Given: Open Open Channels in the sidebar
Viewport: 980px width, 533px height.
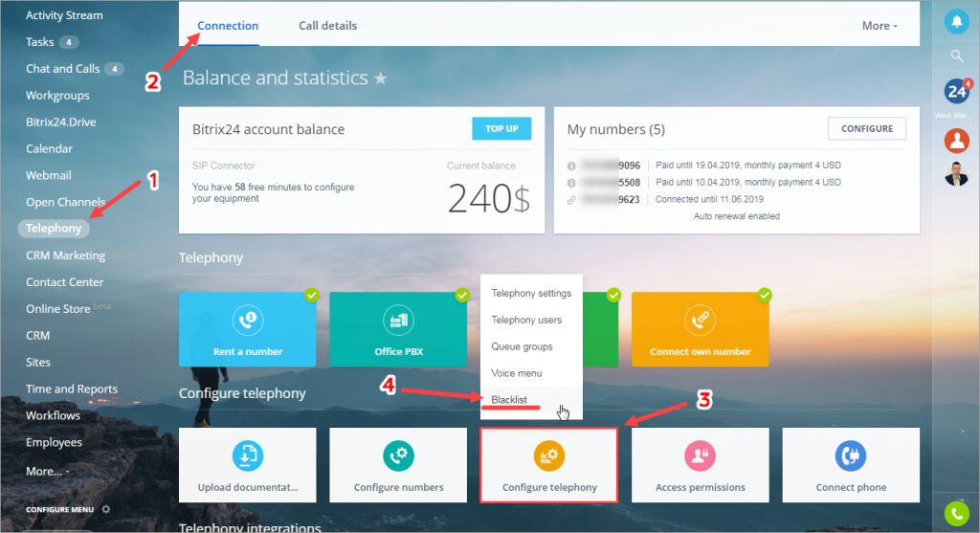Looking at the screenshot, I should click(x=65, y=203).
